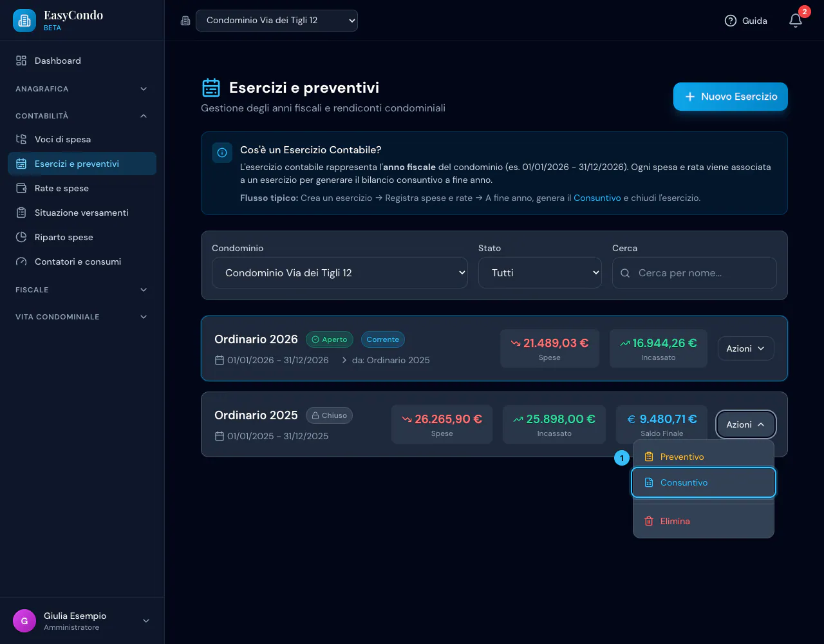The image size is (824, 644).
Task: Open Azioni for Ordinario 2026
Action: coord(745,348)
